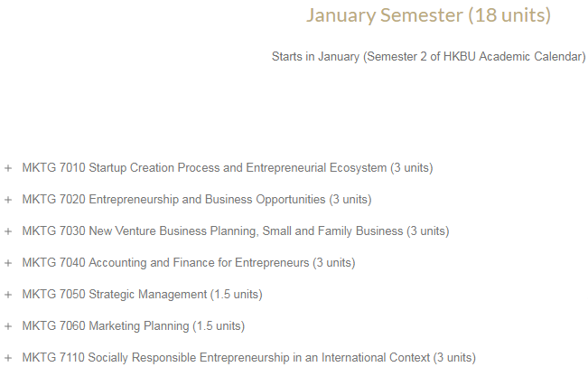Expand MKTG 7010 with its plus icon
The width and height of the screenshot is (588, 367).
pyautogui.click(x=8, y=168)
